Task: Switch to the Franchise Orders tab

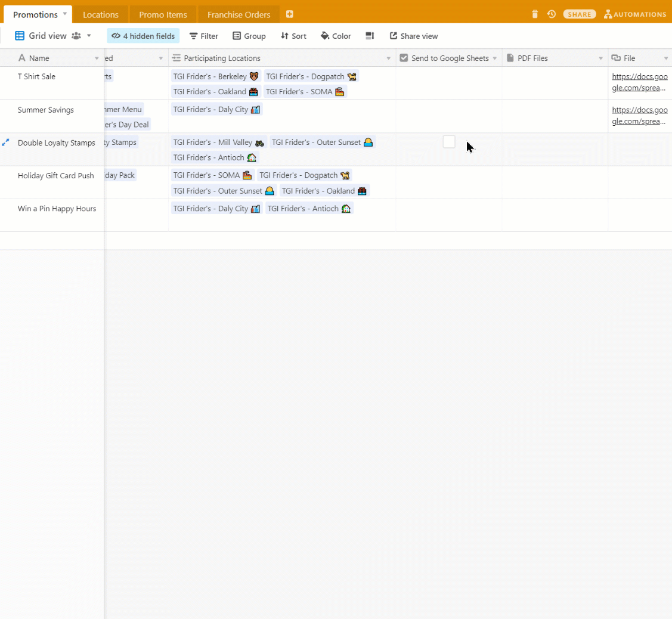Action: tap(238, 14)
